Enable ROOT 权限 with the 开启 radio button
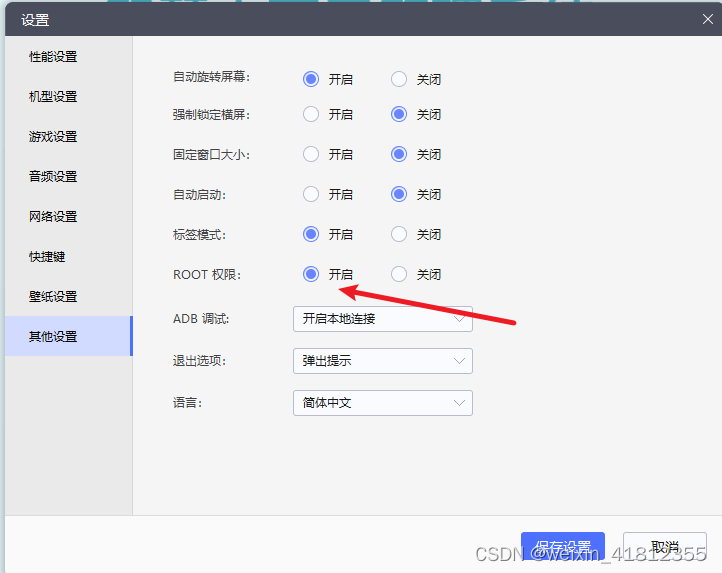The height and width of the screenshot is (573, 722). [311, 275]
